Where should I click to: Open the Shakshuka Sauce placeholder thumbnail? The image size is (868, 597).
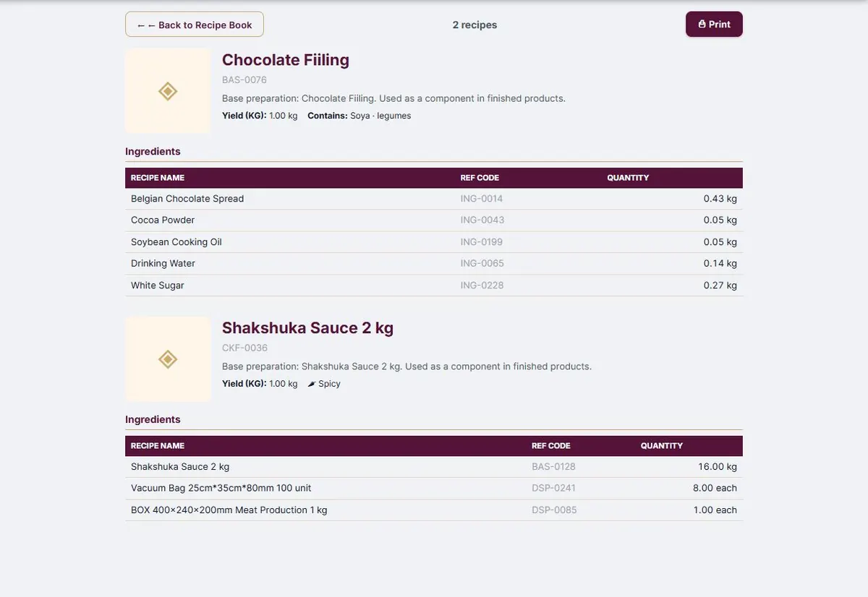click(168, 359)
